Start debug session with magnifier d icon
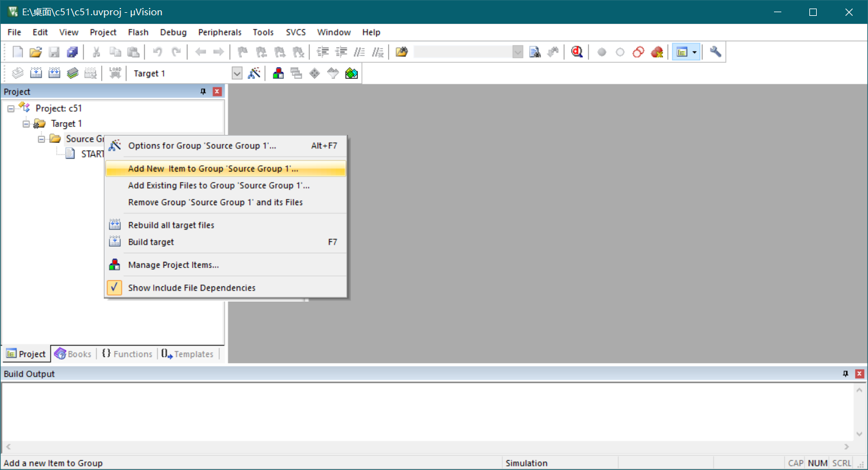Image resolution: width=868 pixels, height=470 pixels. 577,52
